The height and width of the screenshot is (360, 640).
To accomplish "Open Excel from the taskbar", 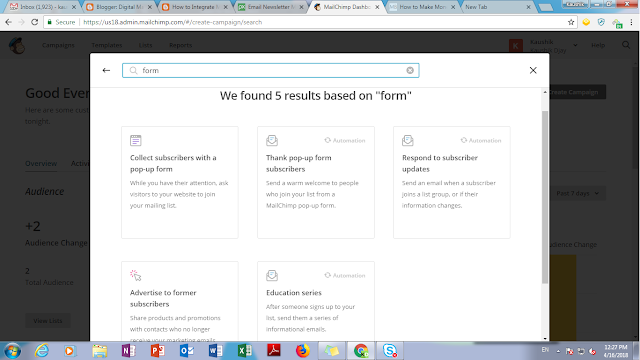I will tap(244, 351).
